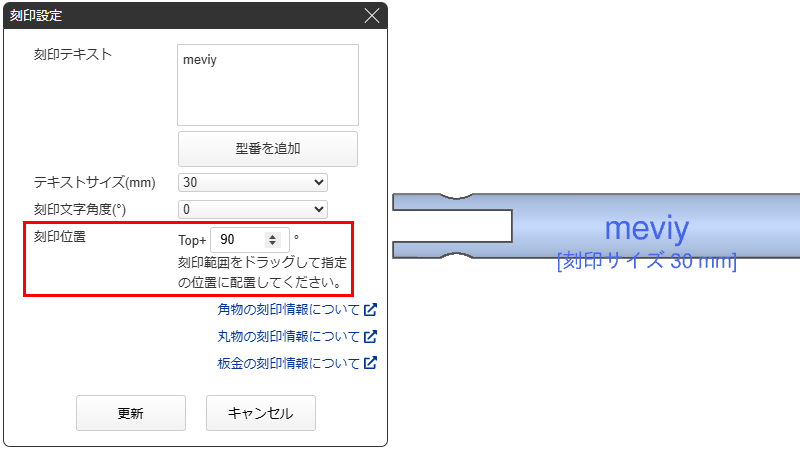Image resolution: width=800 pixels, height=450 pixels.
Task: Click the external-link icon beside 板金の刻印情報
Action: click(x=370, y=364)
